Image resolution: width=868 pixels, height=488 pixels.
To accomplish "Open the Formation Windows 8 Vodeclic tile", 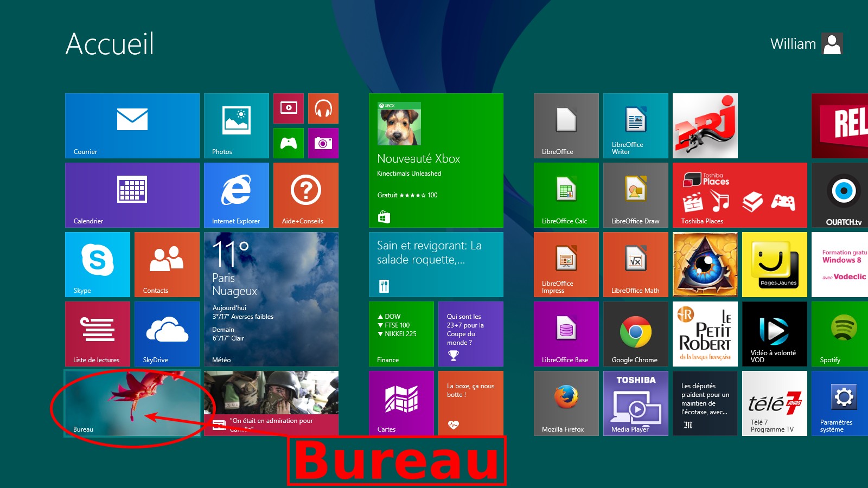I will click(840, 265).
